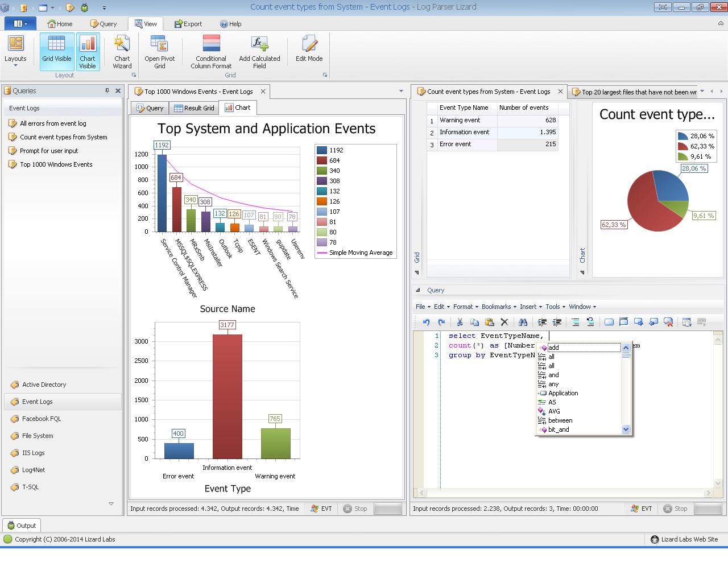Viewport: 728px width, 566px height.
Task: Switch to the Export ribbon tab
Action: [x=188, y=24]
